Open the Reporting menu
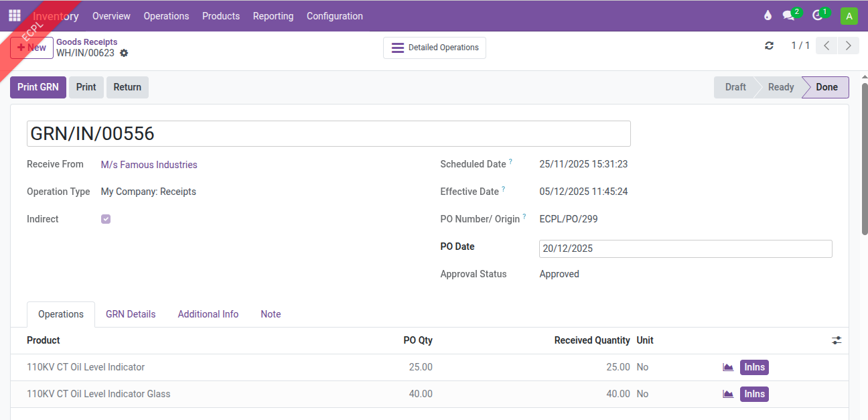Viewport: 868px width, 420px height. click(273, 16)
